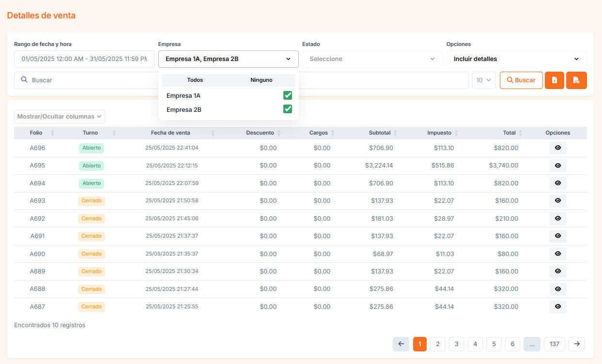Viewport: 602px width, 364px height.
Task: Click the Buscar search button
Action: point(521,80)
